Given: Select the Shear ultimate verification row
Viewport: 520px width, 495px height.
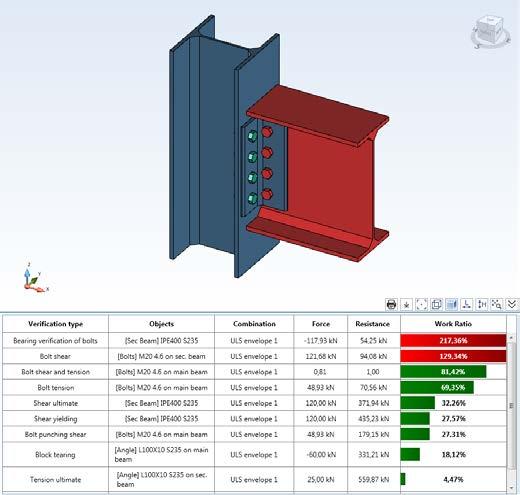Looking at the screenshot, I should coord(254,403).
